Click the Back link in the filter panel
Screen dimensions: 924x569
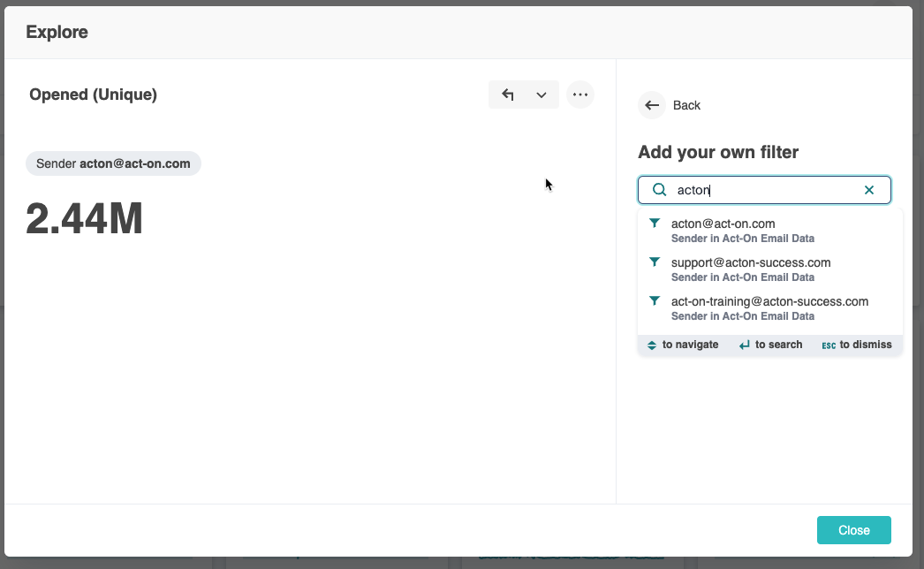click(687, 105)
